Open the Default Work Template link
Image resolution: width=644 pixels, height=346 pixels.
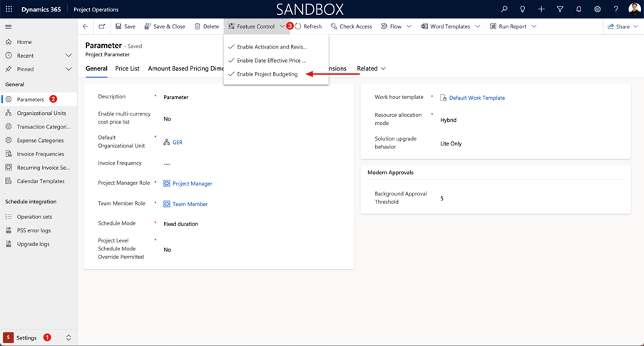click(x=476, y=98)
